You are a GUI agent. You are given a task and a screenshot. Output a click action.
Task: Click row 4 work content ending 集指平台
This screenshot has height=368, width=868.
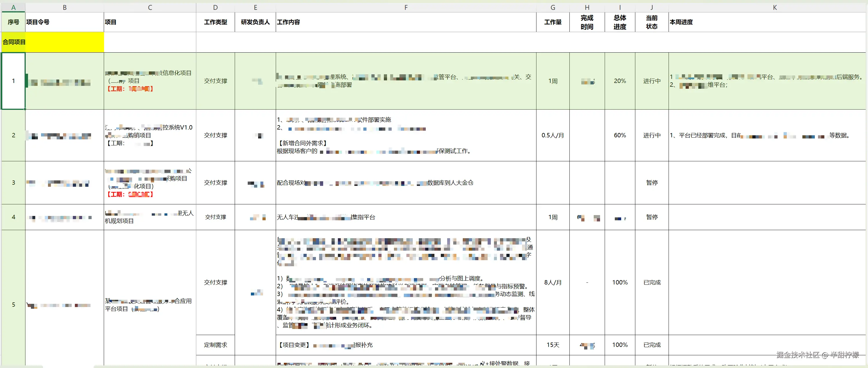[406, 217]
